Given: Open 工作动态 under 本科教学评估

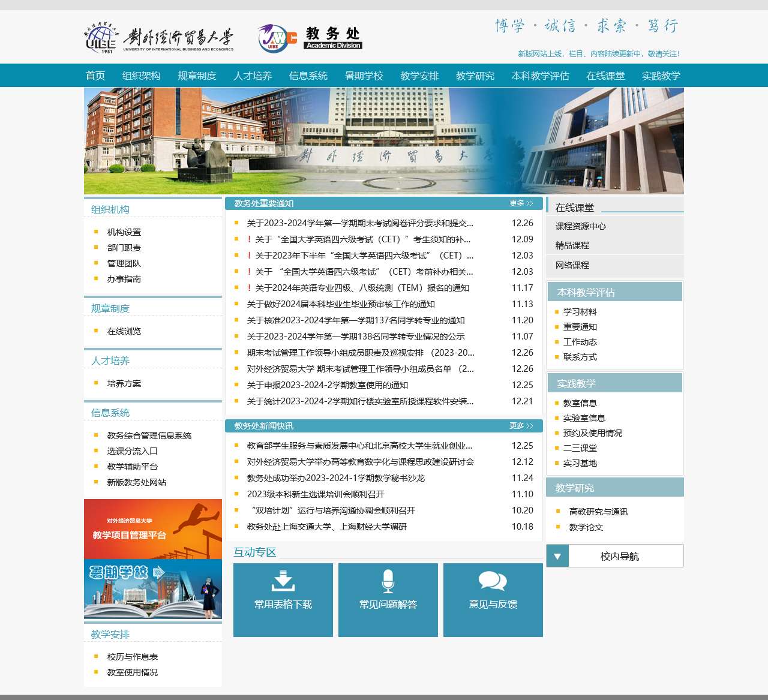Looking at the screenshot, I should pyautogui.click(x=580, y=342).
